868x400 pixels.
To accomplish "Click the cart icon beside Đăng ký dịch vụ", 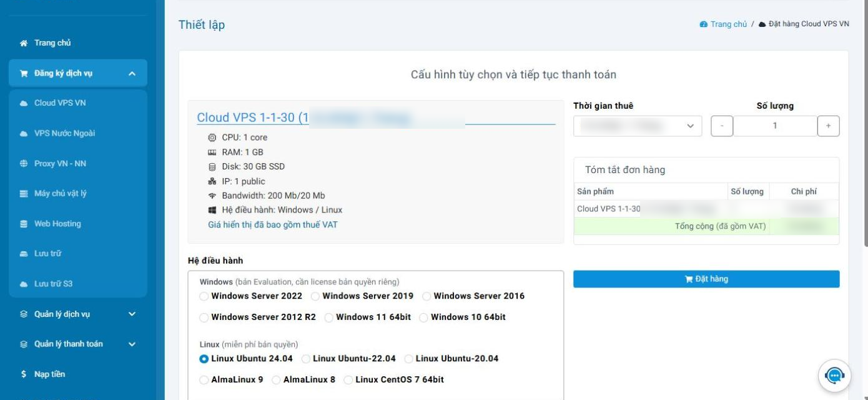I will (24, 74).
